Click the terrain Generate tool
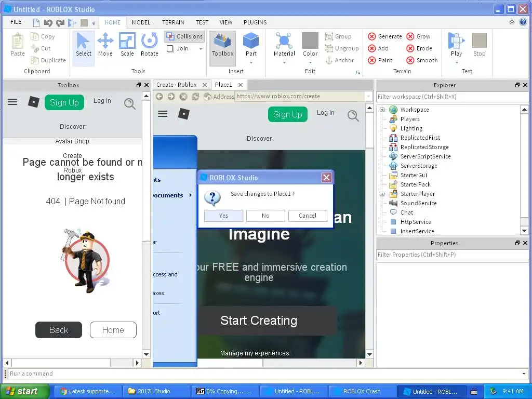This screenshot has height=399, width=532. tap(385, 36)
